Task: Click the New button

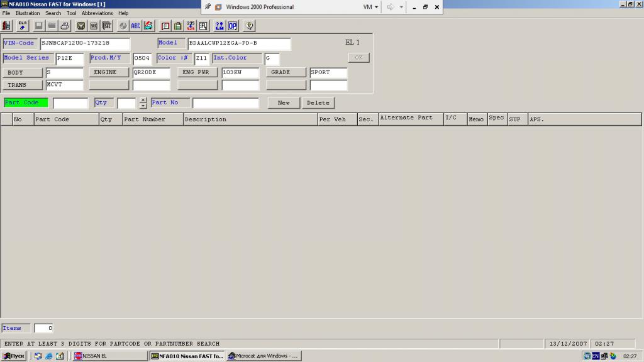Action: point(284,102)
